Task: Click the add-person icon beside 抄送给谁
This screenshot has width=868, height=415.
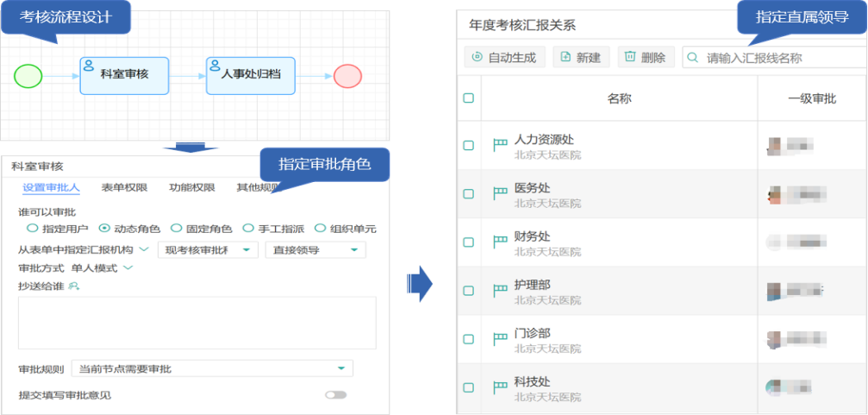Action: pyautogui.click(x=74, y=286)
